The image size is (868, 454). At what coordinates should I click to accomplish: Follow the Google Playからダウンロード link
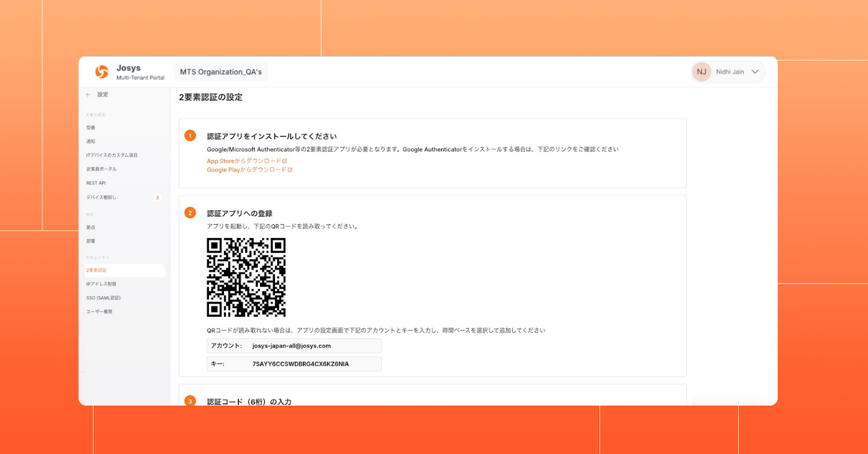pyautogui.click(x=247, y=170)
